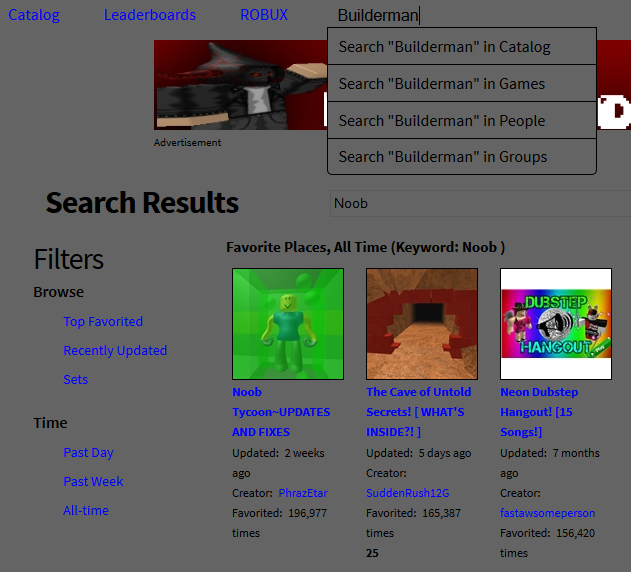
Task: Open the Cave of Untold Secrets thumbnail
Action: pos(422,324)
